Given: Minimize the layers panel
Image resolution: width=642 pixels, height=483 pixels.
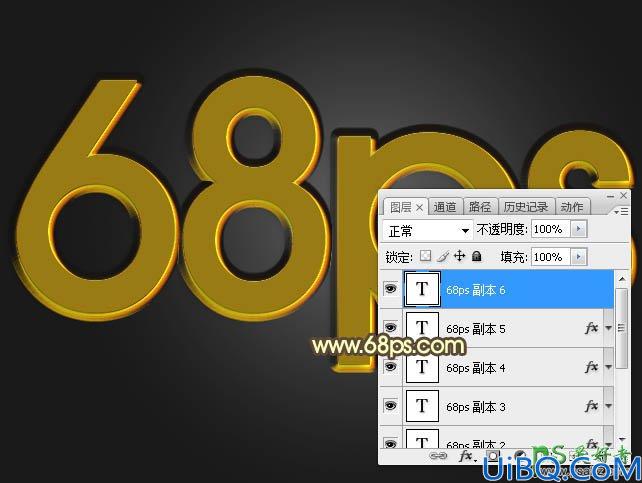Looking at the screenshot, I should click(610, 196).
